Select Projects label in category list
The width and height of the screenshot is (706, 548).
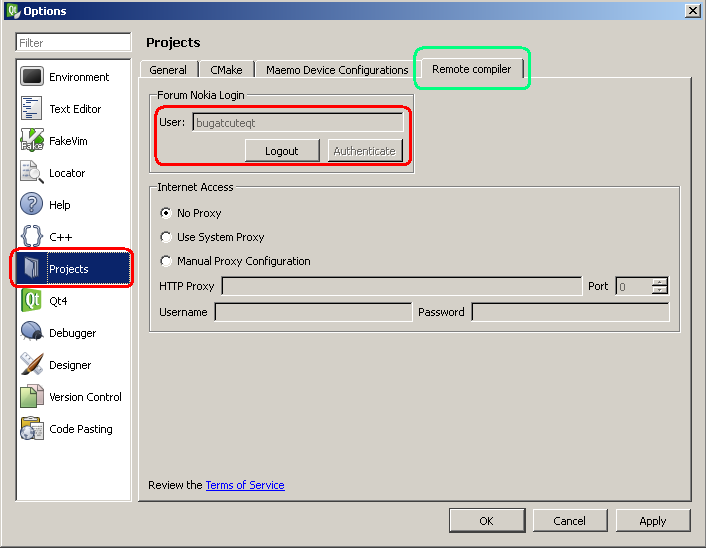point(69,269)
